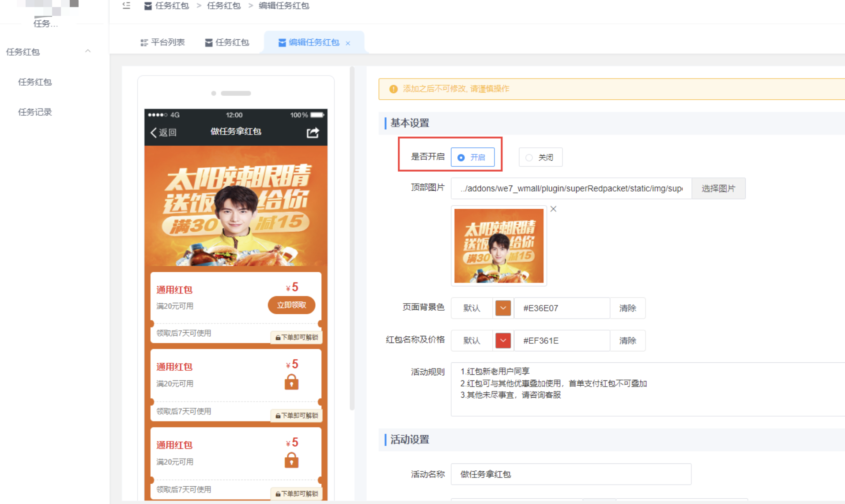This screenshot has height=504, width=845.
Task: Click 选择图片 button
Action: [x=718, y=188]
